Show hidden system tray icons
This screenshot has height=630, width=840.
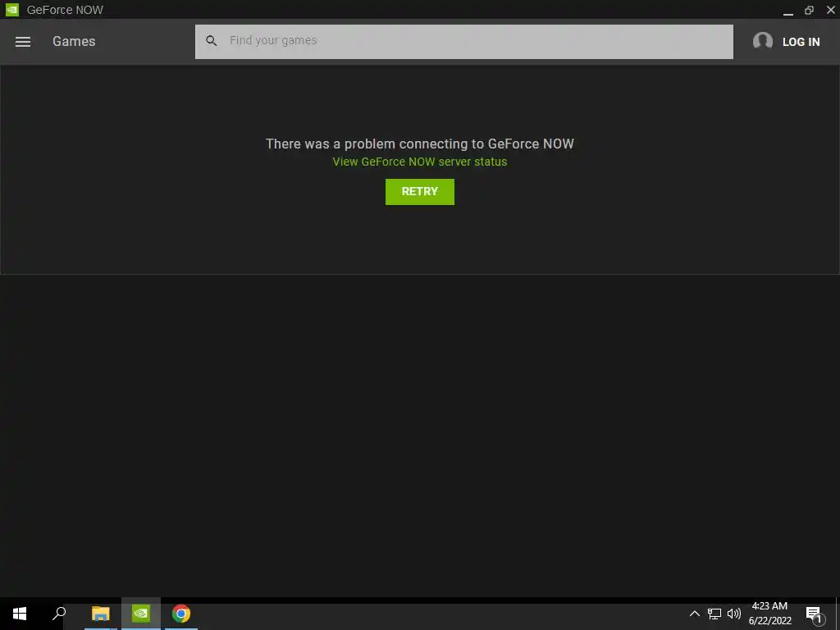coord(694,614)
